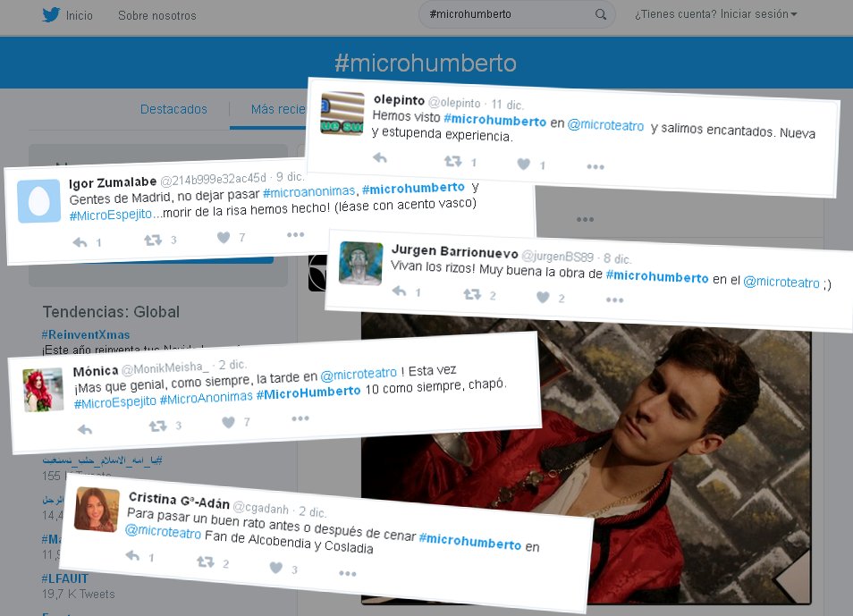Click the '19,7 K Tweets' count
The height and width of the screenshot is (616, 853).
click(x=79, y=595)
